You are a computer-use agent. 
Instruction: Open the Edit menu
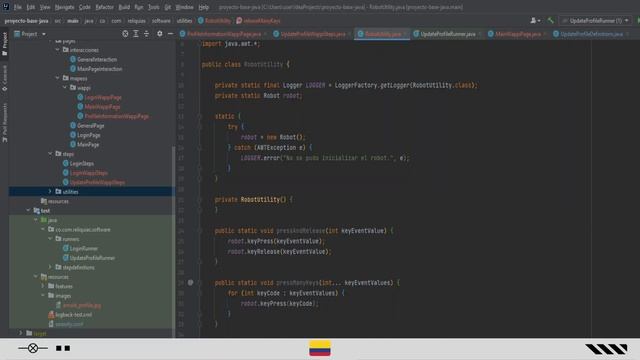(x=31, y=7)
